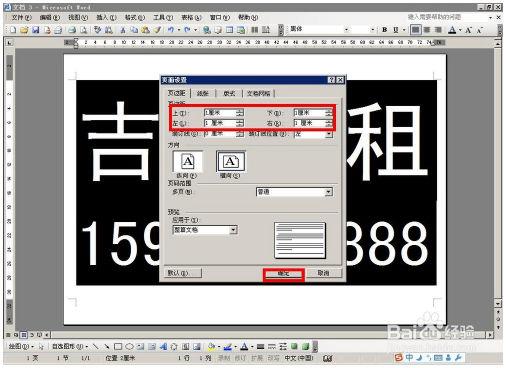Toggle align right paragraph button

coord(438,30)
